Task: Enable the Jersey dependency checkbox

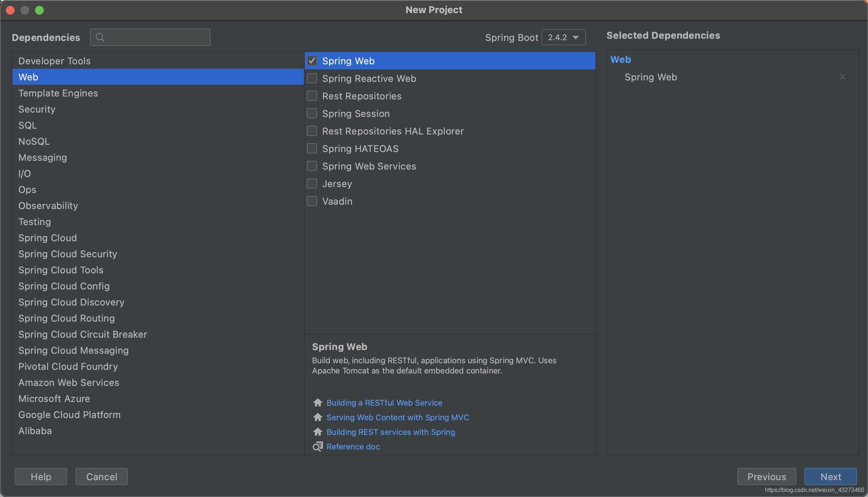Action: pyautogui.click(x=312, y=183)
